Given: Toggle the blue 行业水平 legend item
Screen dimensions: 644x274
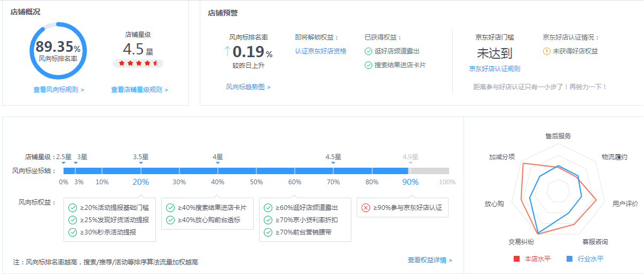Looking at the screenshot, I should (584, 259).
